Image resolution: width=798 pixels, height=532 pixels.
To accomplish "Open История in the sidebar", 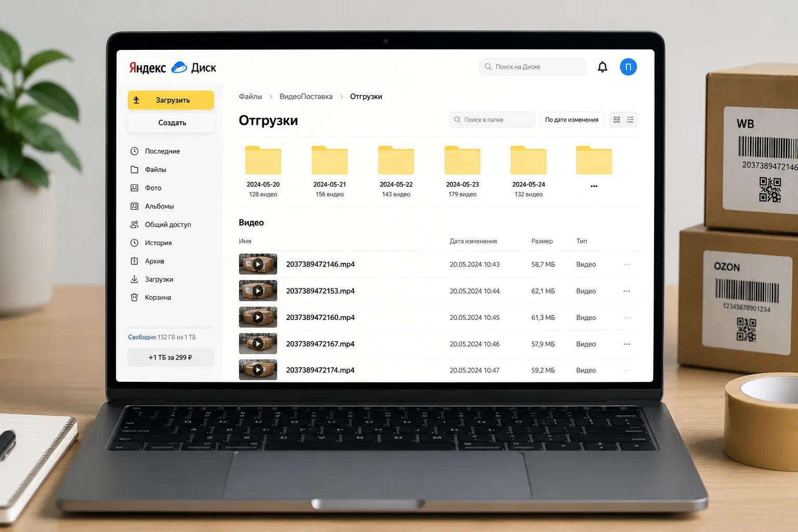I will [x=158, y=243].
